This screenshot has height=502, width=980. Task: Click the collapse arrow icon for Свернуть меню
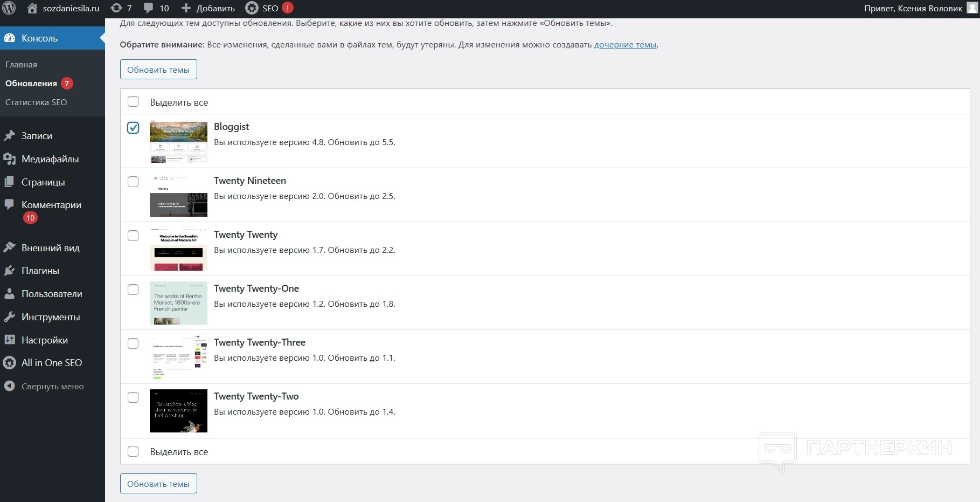pos(9,386)
